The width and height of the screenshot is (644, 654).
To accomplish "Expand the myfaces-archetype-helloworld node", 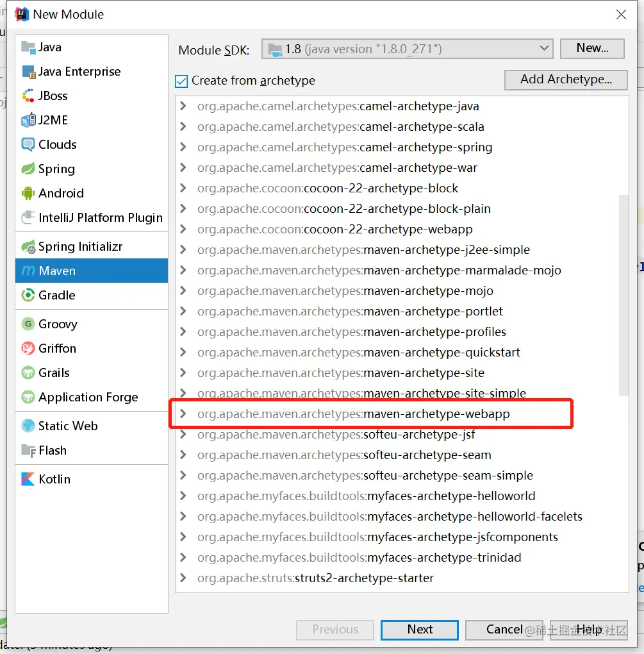I will point(183,496).
